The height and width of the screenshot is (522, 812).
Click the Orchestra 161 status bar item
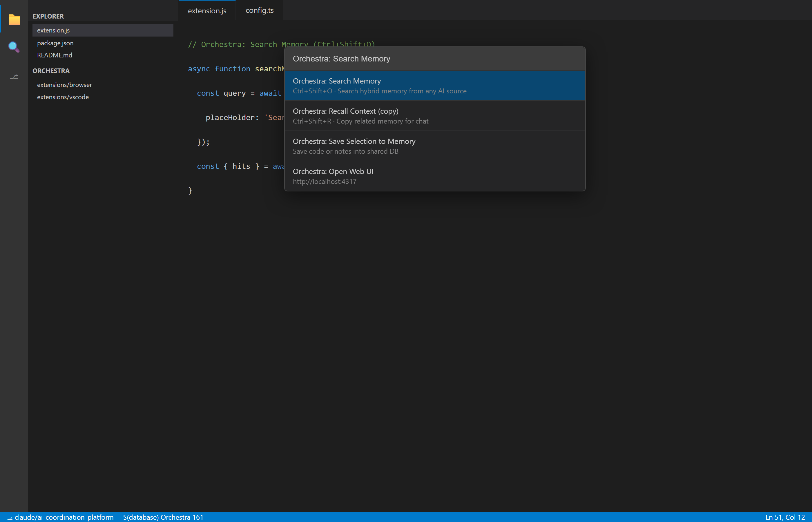tap(163, 517)
